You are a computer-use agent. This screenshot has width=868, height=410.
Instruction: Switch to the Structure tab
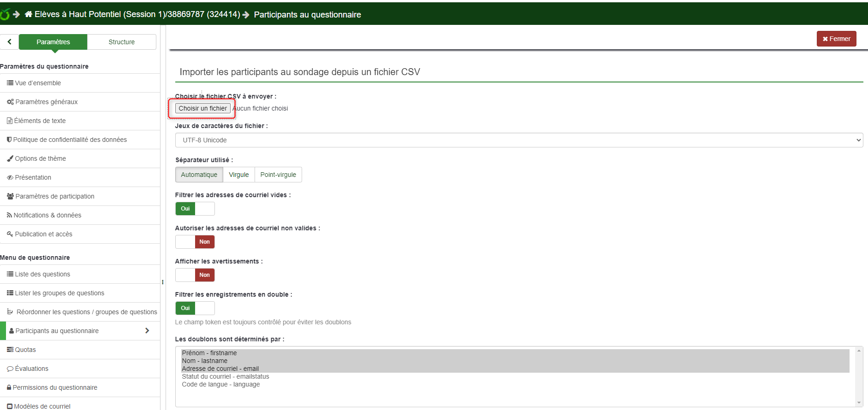tap(121, 42)
